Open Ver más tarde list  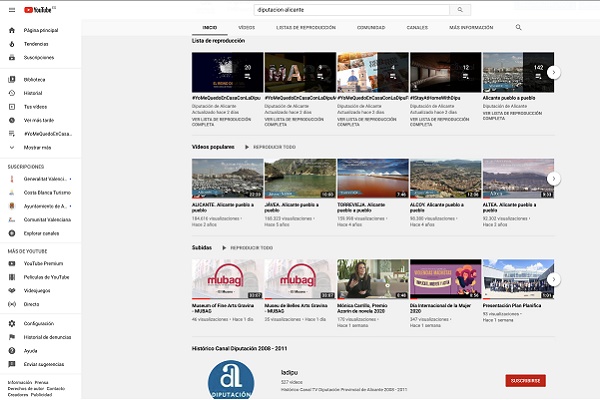coord(41,120)
